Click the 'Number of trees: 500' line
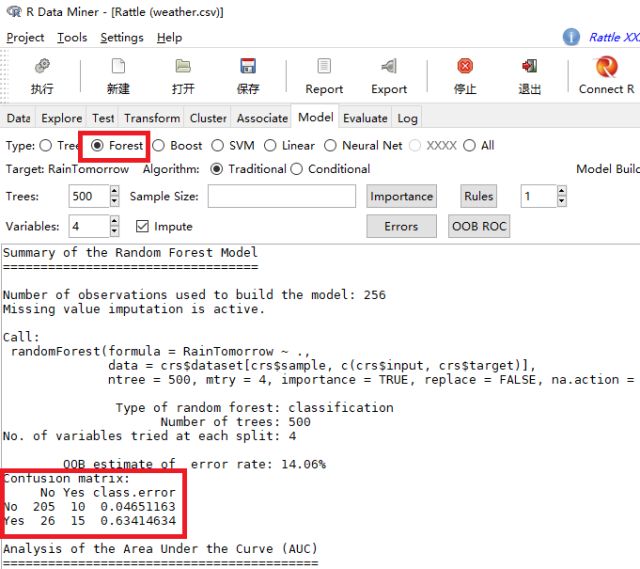This screenshot has height=569, width=640. point(236,422)
